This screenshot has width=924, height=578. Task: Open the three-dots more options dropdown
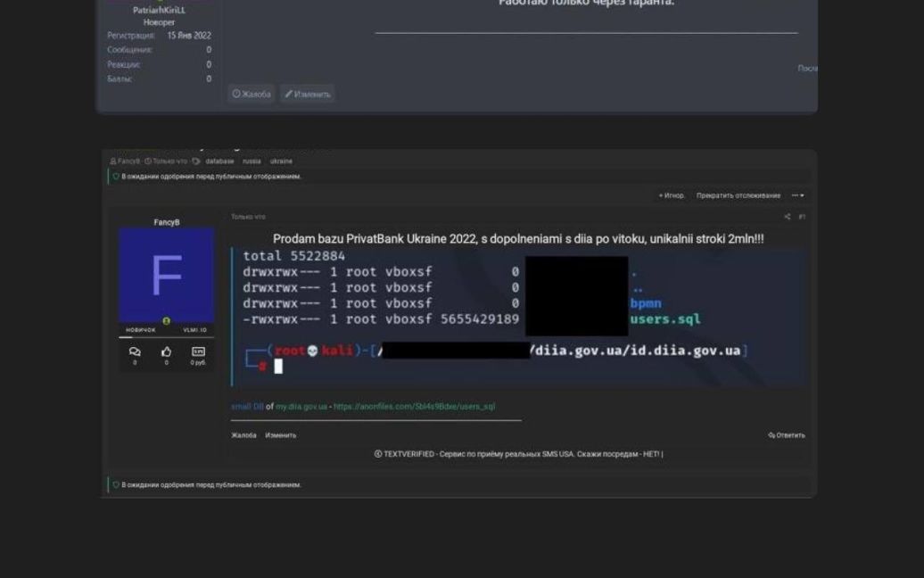pos(798,195)
